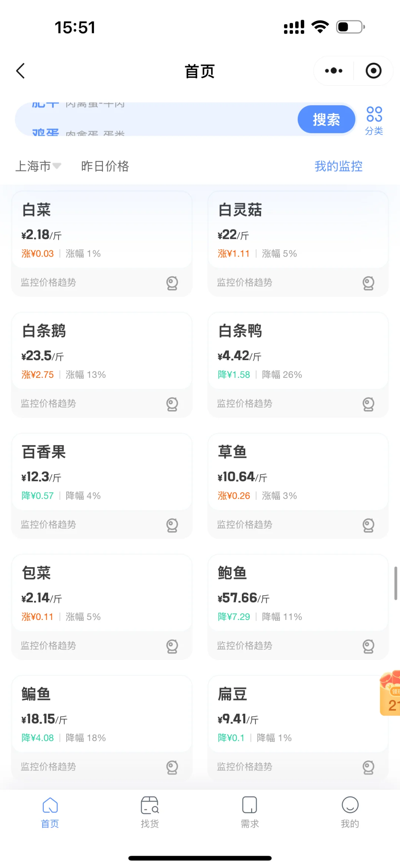The height and width of the screenshot is (868, 400).
Task: Open the 昨日价格 date selector
Action: point(105,166)
